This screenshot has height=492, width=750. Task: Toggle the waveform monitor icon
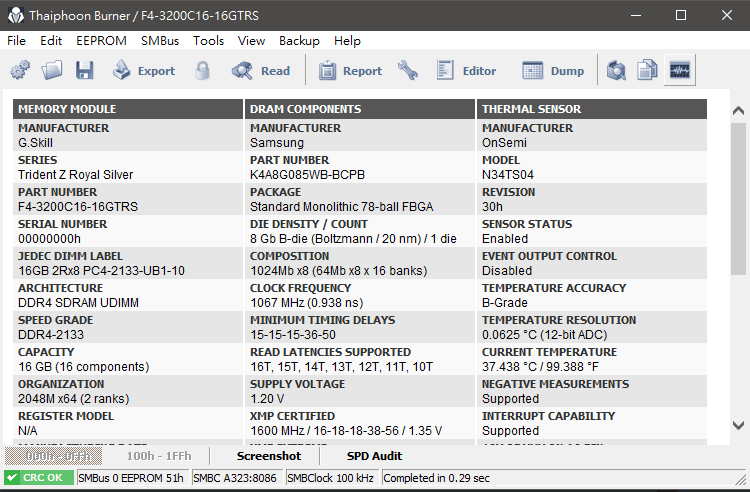pyautogui.click(x=680, y=70)
